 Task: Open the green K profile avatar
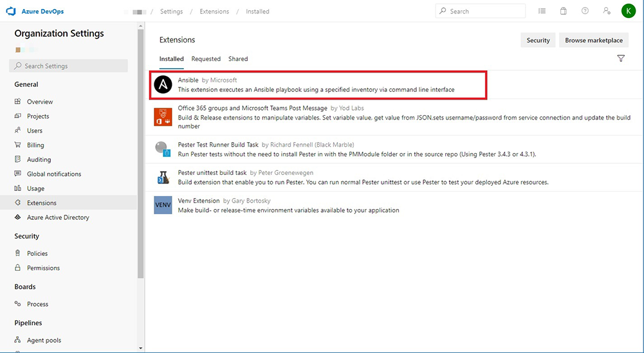click(x=629, y=11)
